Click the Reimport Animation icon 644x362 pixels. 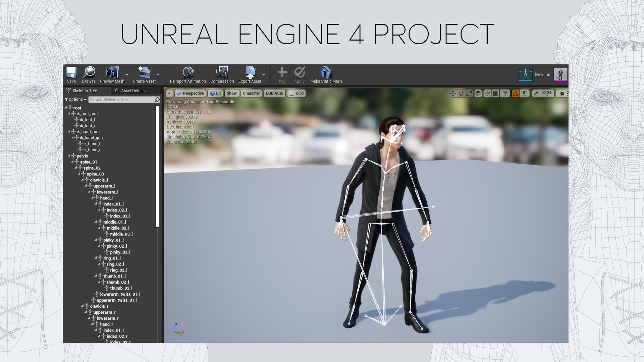tap(188, 72)
